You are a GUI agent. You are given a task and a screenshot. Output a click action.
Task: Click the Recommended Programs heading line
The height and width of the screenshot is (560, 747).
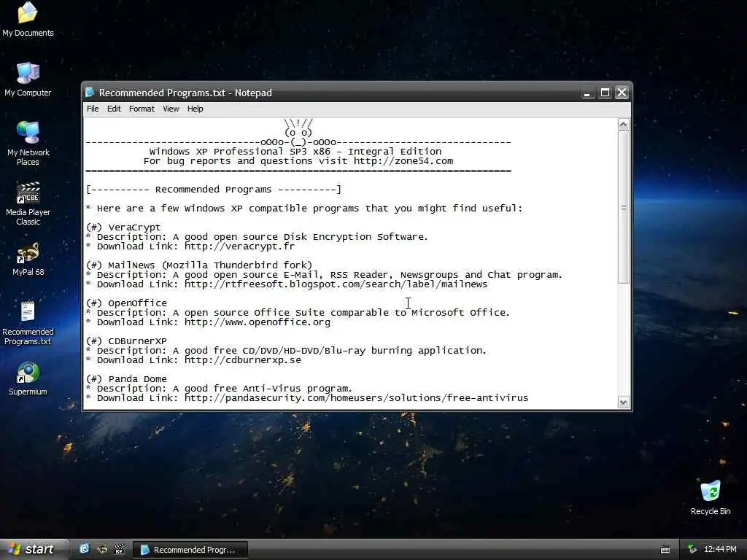tap(214, 190)
